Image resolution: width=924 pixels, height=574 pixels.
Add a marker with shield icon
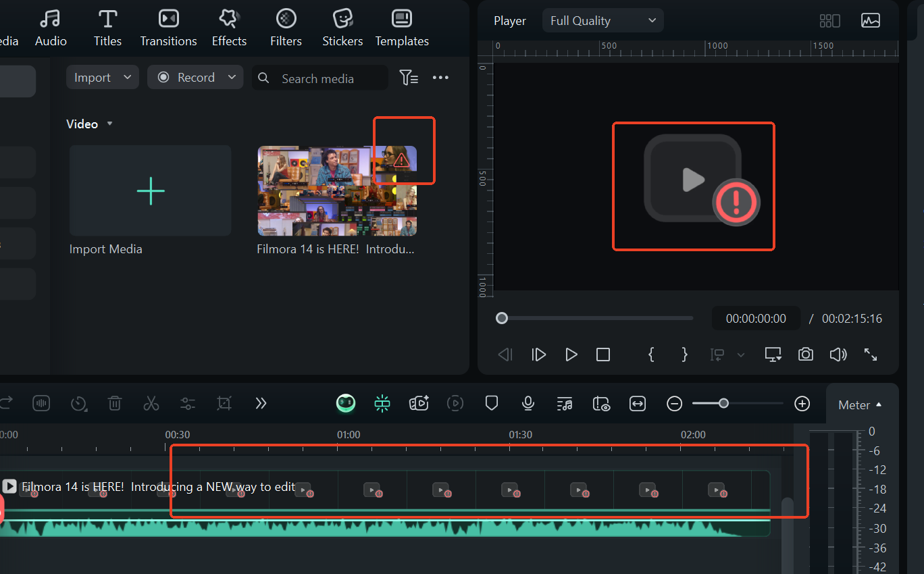(492, 404)
